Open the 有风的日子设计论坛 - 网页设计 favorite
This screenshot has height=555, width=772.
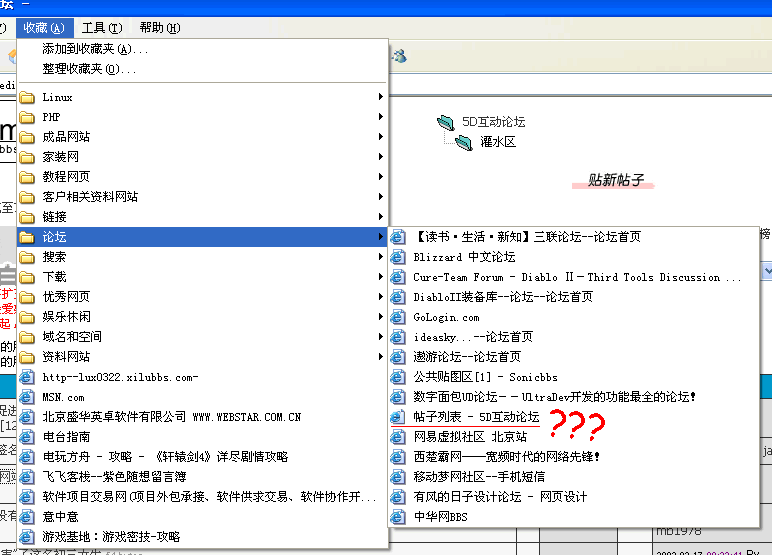pos(574,496)
